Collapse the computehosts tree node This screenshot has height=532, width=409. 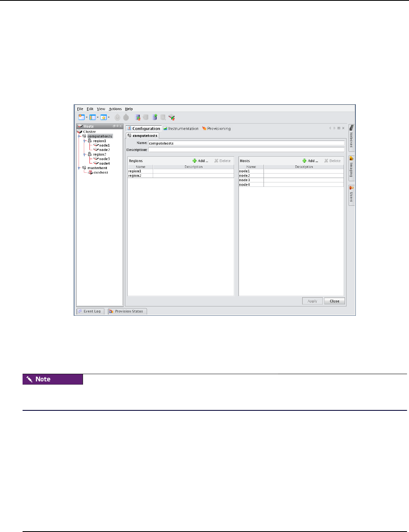[79, 136]
